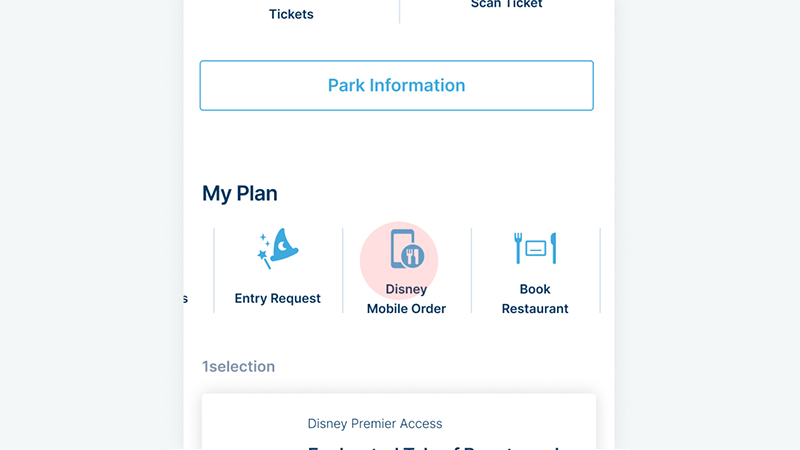Image resolution: width=800 pixels, height=450 pixels.
Task: Open the Disney Premier Access card label
Action: [x=375, y=424]
